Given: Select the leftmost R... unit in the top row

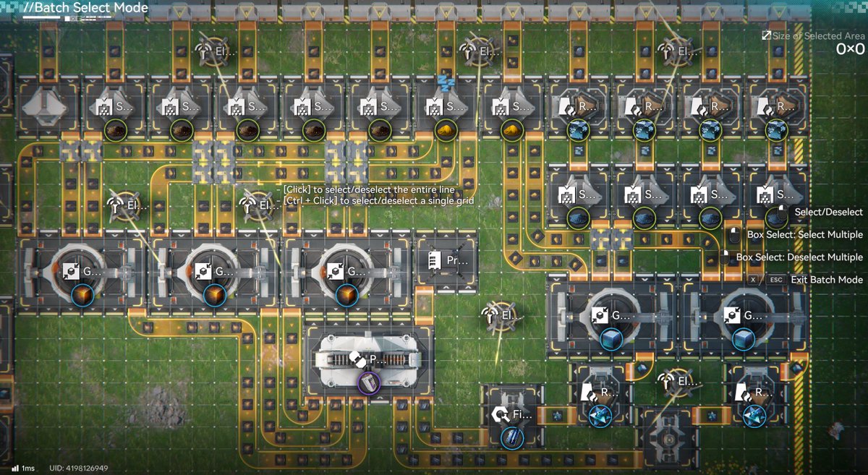Looking at the screenshot, I should tap(578, 106).
